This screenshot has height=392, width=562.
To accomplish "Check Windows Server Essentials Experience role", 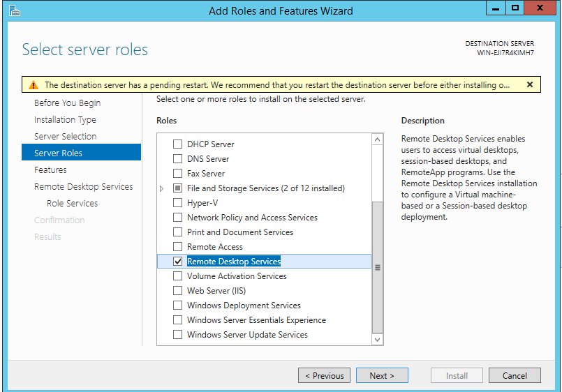I will click(x=177, y=320).
